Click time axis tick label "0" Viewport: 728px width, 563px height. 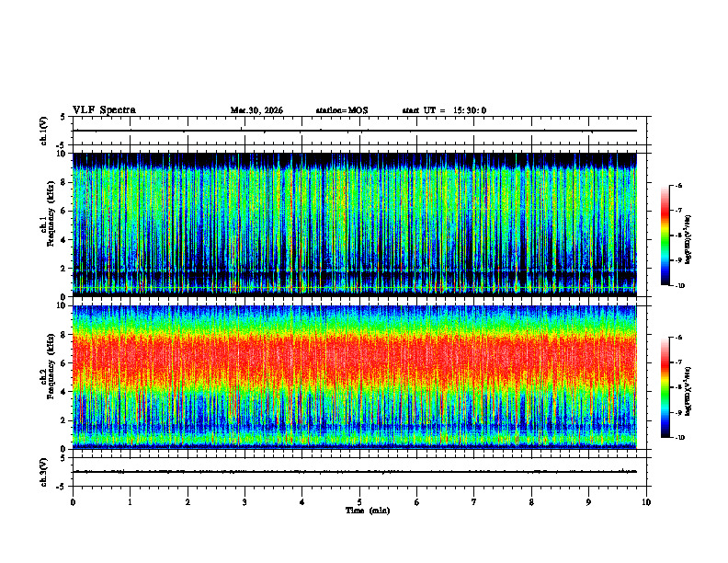73,502
